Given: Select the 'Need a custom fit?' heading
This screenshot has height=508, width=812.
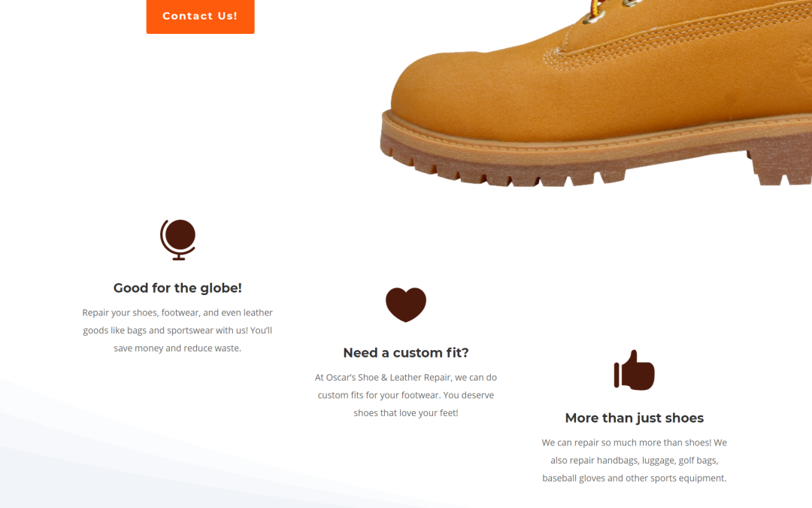Looking at the screenshot, I should 406,352.
